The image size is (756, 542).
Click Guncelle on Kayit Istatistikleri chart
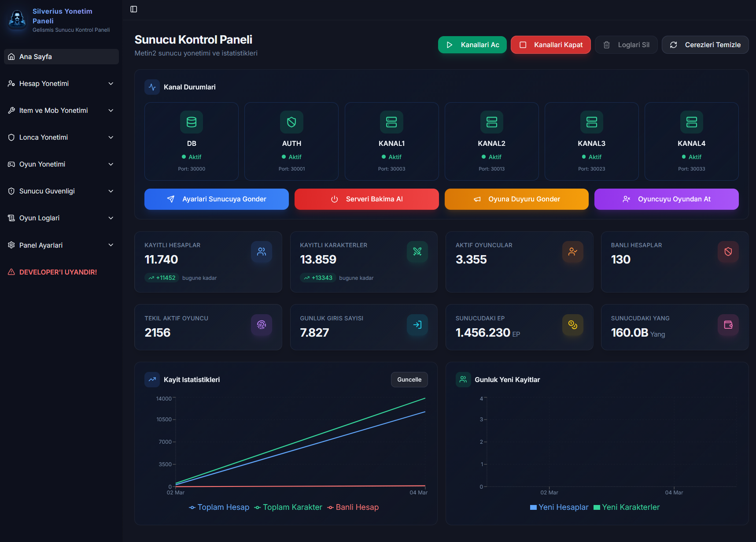click(x=409, y=380)
